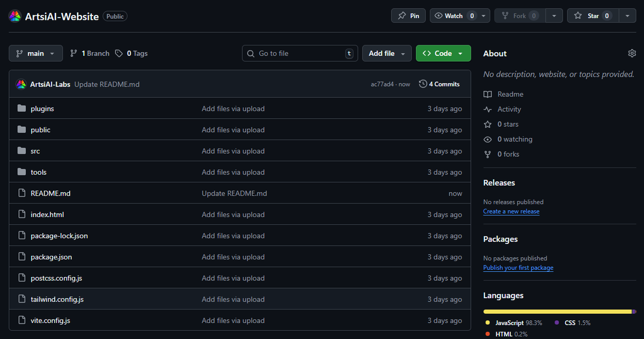Click the eye icon beside 0 watching

(x=487, y=139)
